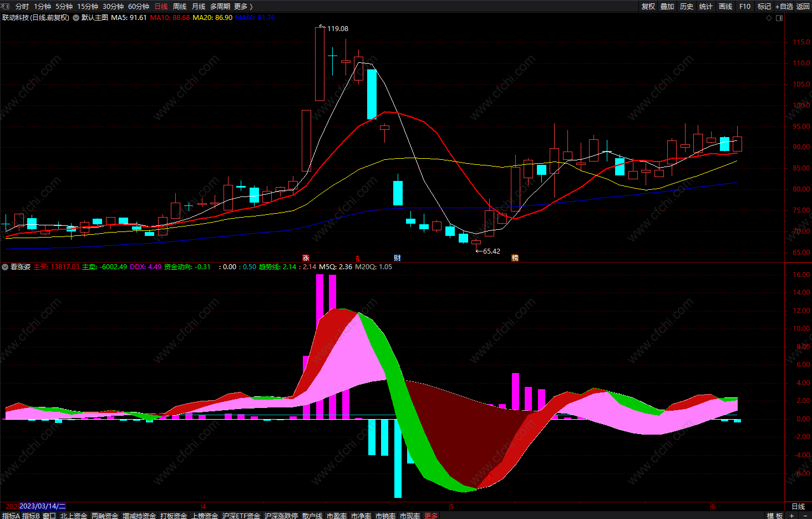Toggle the side panel icon above chart

[779, 18]
